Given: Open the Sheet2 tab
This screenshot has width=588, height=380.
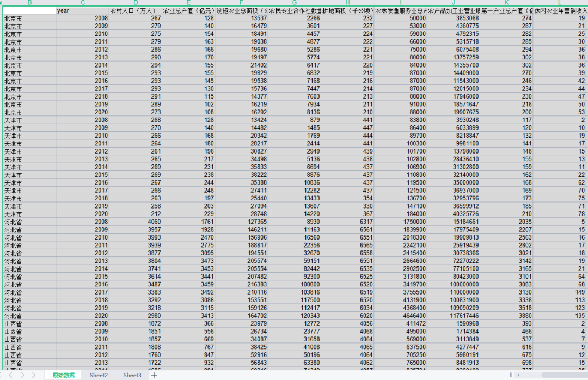Looking at the screenshot, I should (x=99, y=375).
